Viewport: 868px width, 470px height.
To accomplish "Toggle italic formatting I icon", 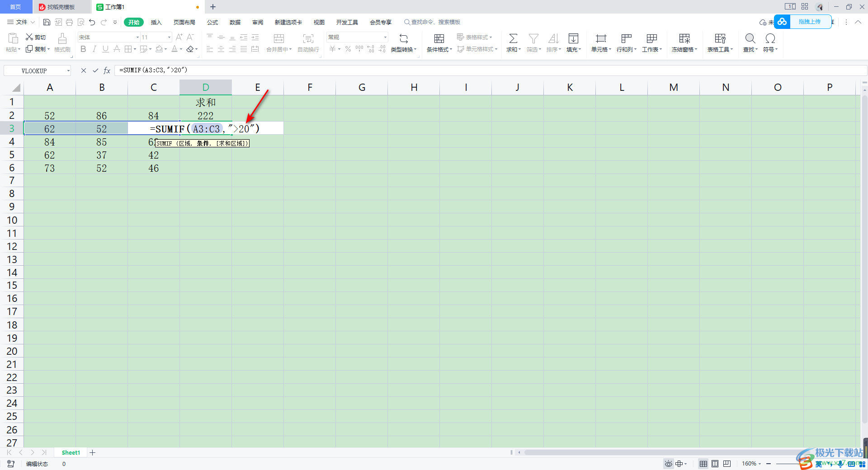I will coord(94,49).
